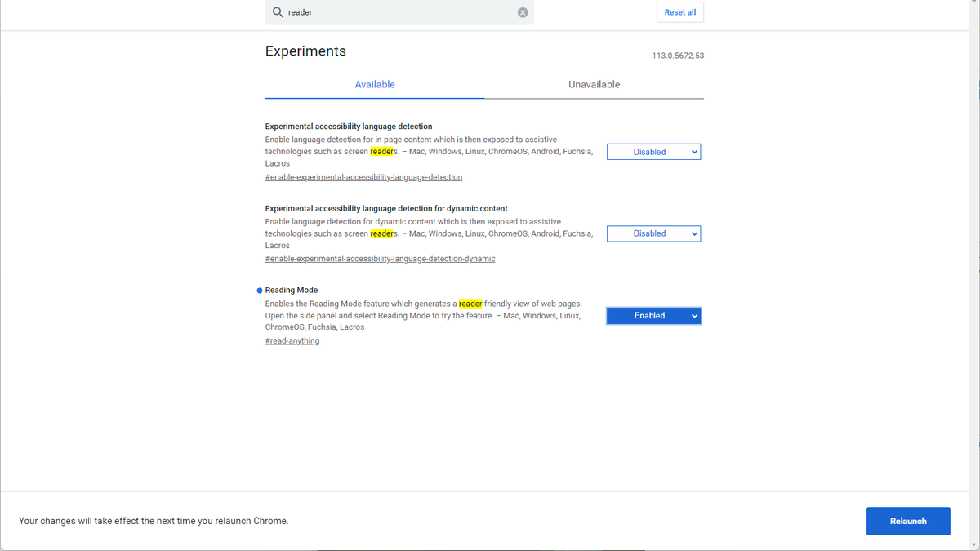Viewport: 980px width, 551px height.
Task: Open the Reading Mode status dropdown
Action: [653, 315]
